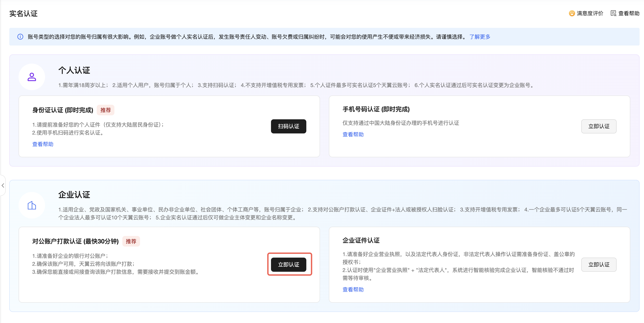Viewport: 644px width, 323px height.
Task: Click the info icon in notice banner
Action: tap(20, 37)
